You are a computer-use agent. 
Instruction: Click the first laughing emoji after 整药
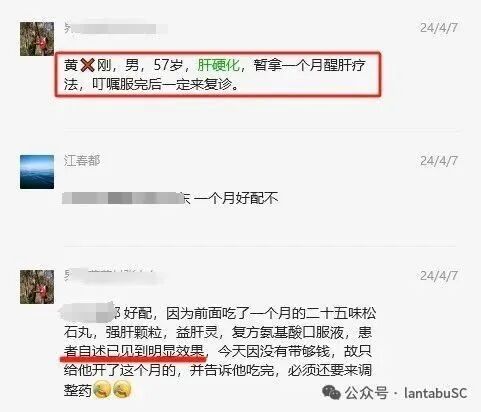tap(102, 390)
